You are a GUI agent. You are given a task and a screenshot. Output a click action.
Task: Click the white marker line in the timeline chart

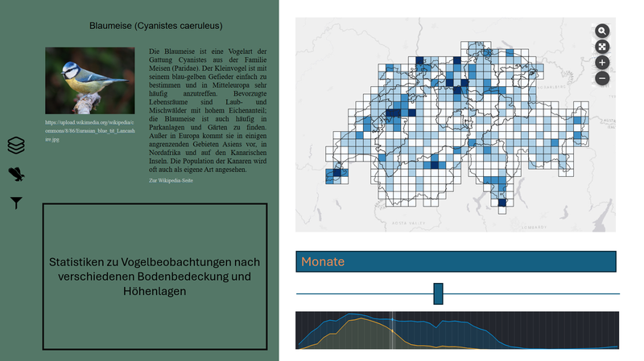pyautogui.click(x=393, y=330)
